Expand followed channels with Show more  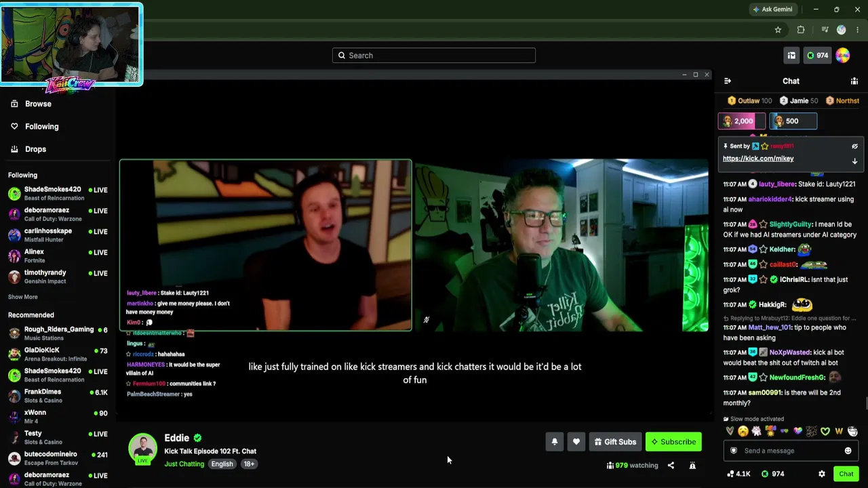[23, 297]
